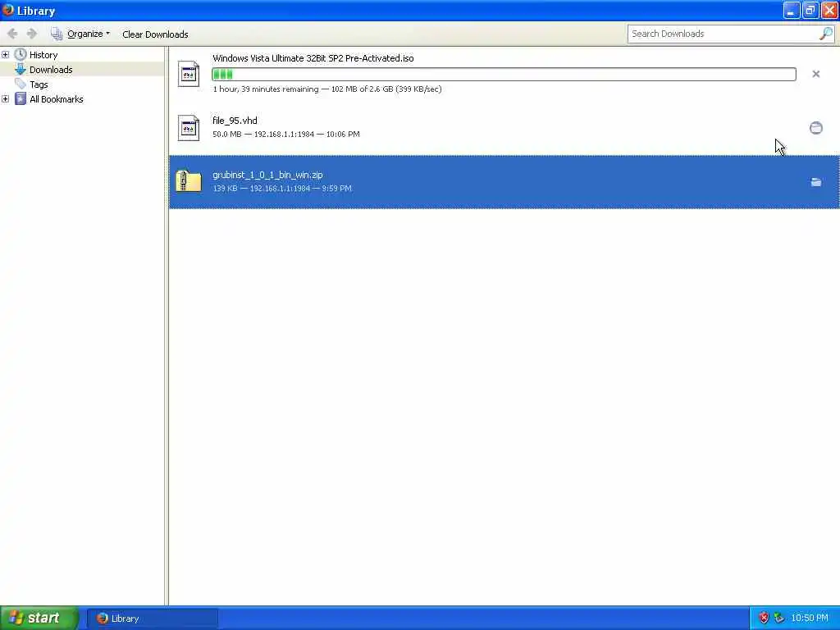Go back using the back arrow
The height and width of the screenshot is (630, 840).
click(12, 34)
